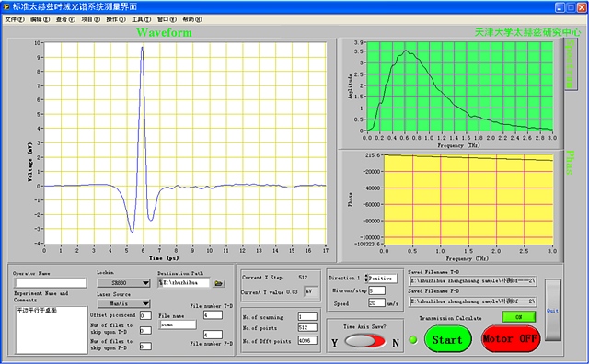Click the Experiment Name and Comments text box
The image size is (589, 364).
pyautogui.click(x=52, y=329)
